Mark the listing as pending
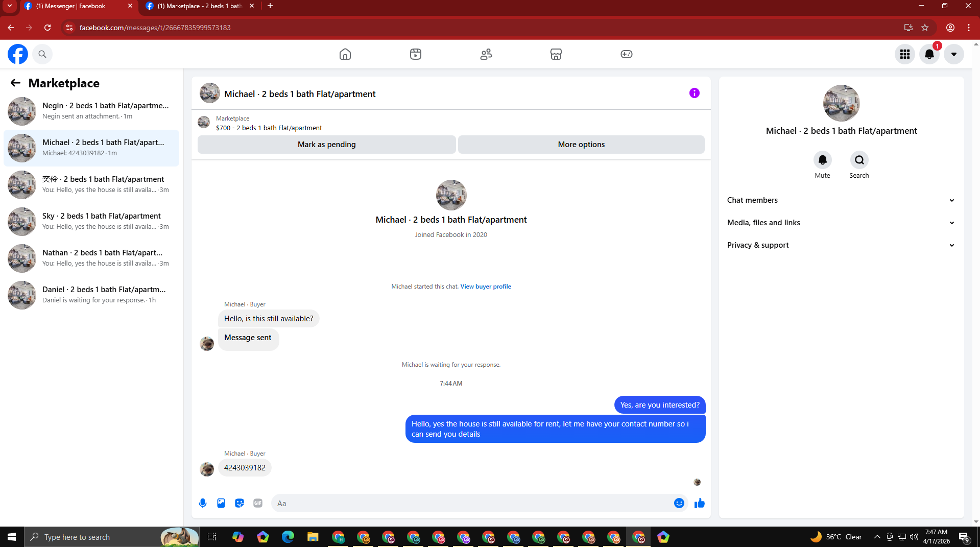Viewport: 980px width, 547px height. [x=327, y=145]
